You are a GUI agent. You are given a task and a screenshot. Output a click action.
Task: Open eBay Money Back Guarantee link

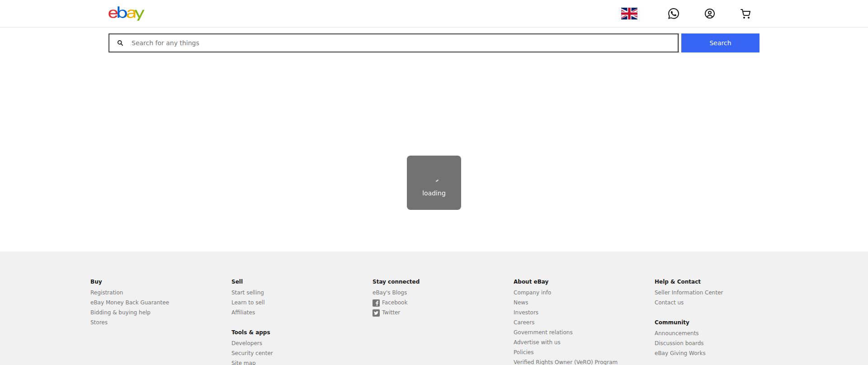(x=130, y=303)
